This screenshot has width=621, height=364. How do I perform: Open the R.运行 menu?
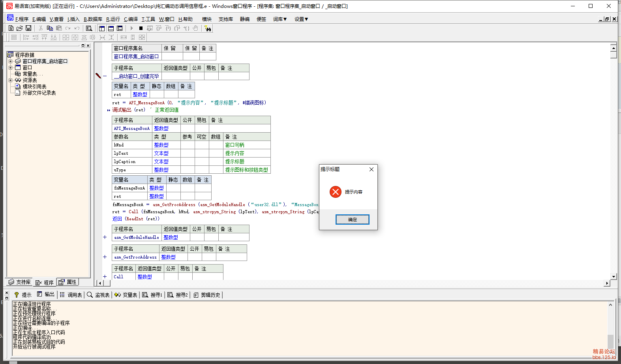[x=113, y=19]
